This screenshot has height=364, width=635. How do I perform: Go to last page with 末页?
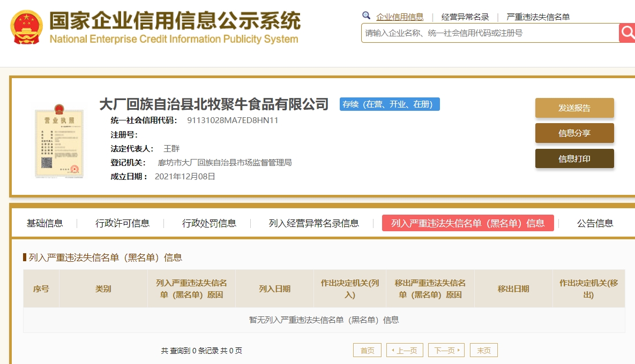pos(483,350)
